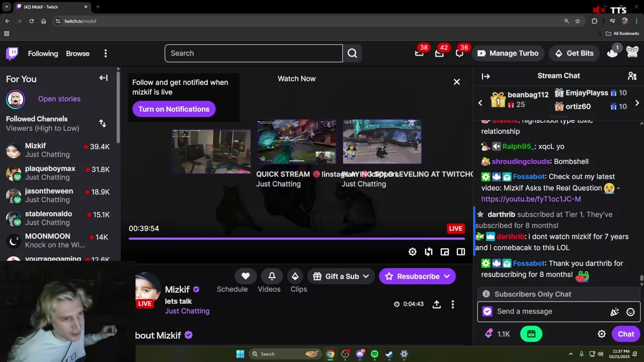Open the Twitch home logo
The height and width of the screenshot is (362, 644).
coord(12,53)
